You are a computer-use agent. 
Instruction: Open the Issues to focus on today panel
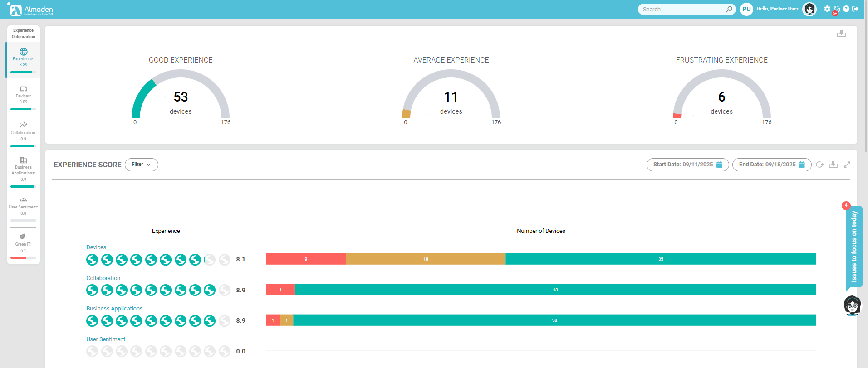[854, 247]
